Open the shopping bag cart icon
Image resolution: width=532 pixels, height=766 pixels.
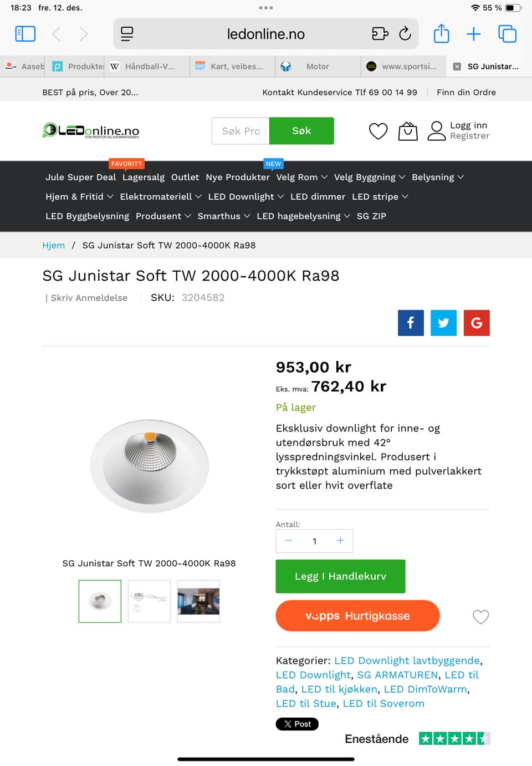(408, 131)
